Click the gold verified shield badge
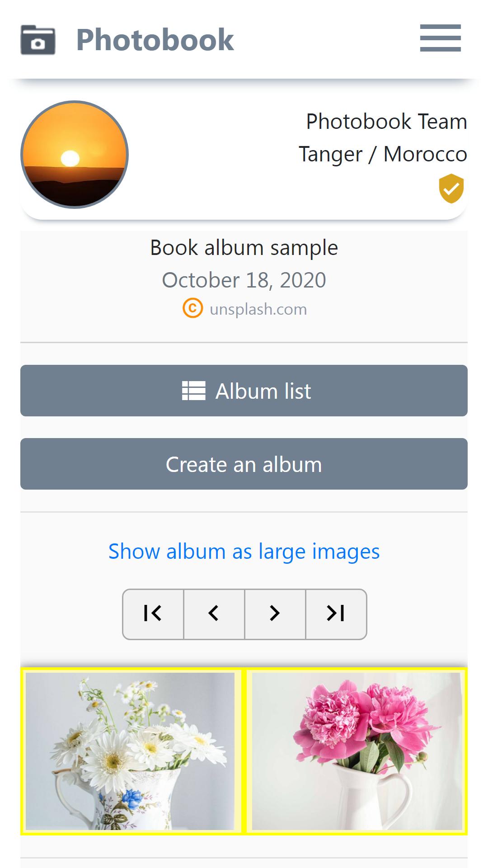Image resolution: width=488 pixels, height=868 pixels. tap(451, 188)
